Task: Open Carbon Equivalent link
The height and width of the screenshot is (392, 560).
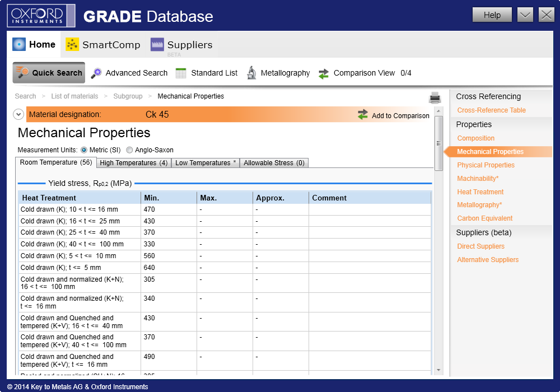Action: (484, 218)
